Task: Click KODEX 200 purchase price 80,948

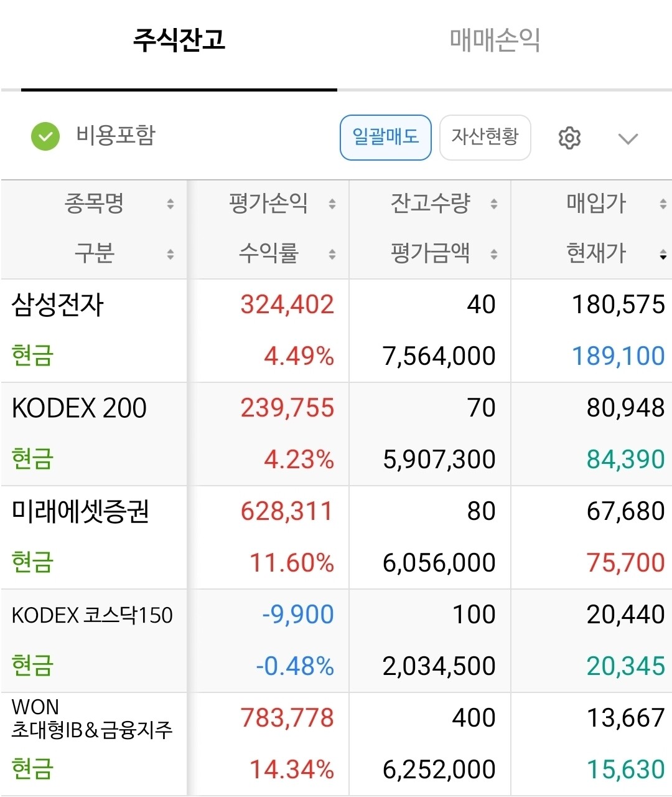Action: [626, 408]
